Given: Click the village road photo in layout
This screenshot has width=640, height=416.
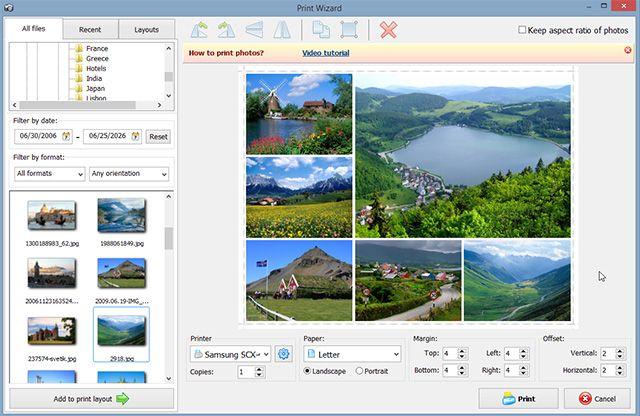Looking at the screenshot, I should tap(408, 280).
